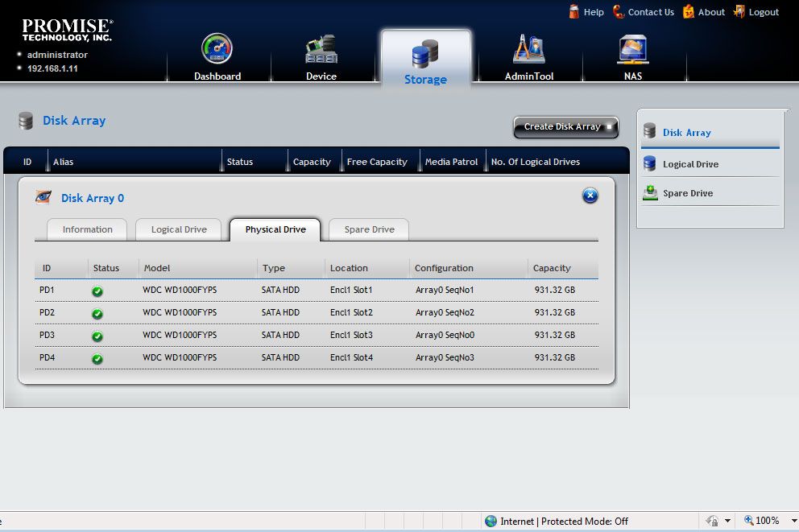Click the Create Disk Array button
Viewport: 799px width, 532px height.
565,127
